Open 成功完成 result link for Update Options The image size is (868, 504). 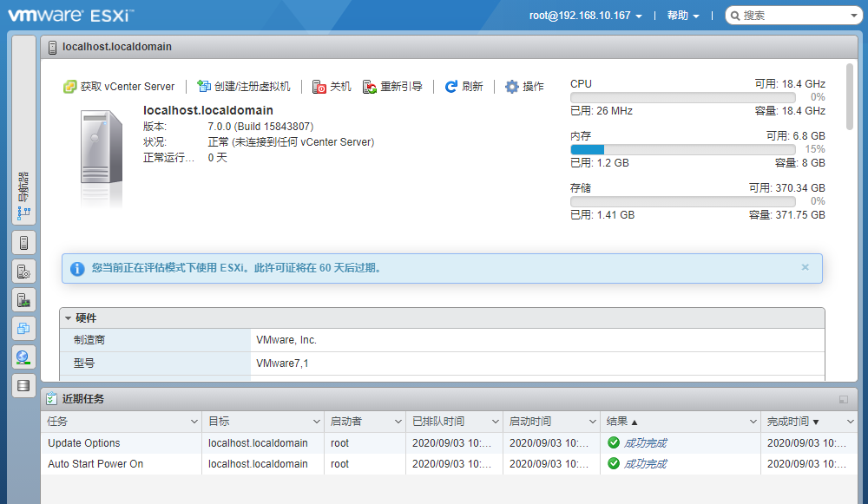point(645,443)
